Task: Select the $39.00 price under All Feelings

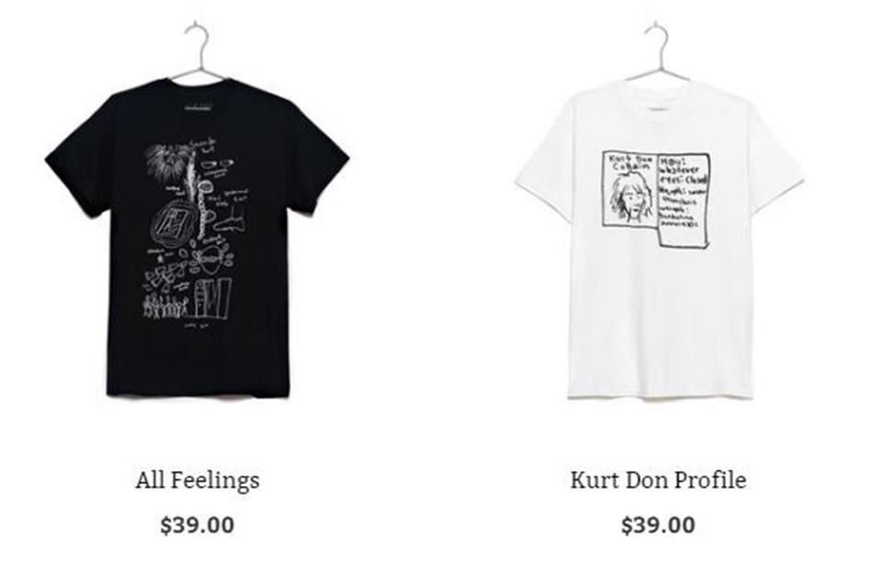Action: coord(198,525)
